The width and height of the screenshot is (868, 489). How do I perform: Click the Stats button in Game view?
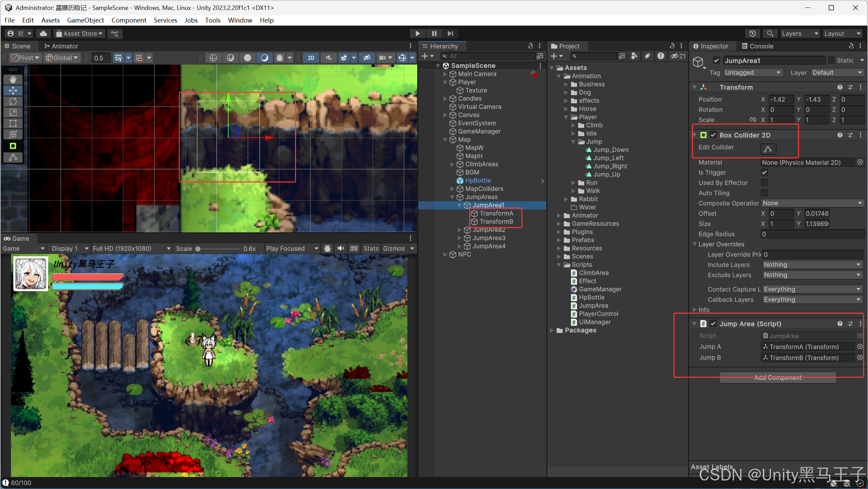click(370, 248)
